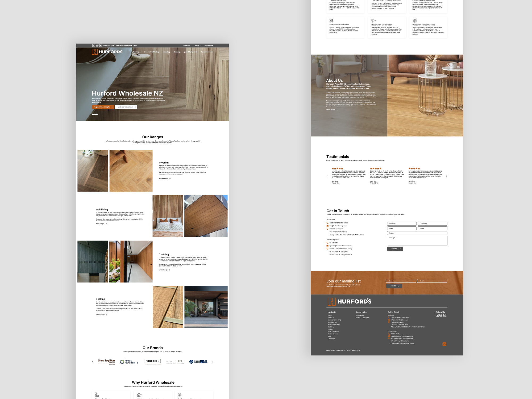Click the First Name input field
The width and height of the screenshot is (532, 399).
coord(402,224)
